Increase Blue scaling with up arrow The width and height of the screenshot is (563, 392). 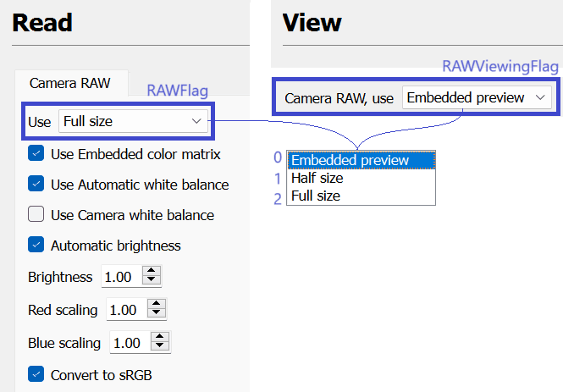tap(160, 337)
